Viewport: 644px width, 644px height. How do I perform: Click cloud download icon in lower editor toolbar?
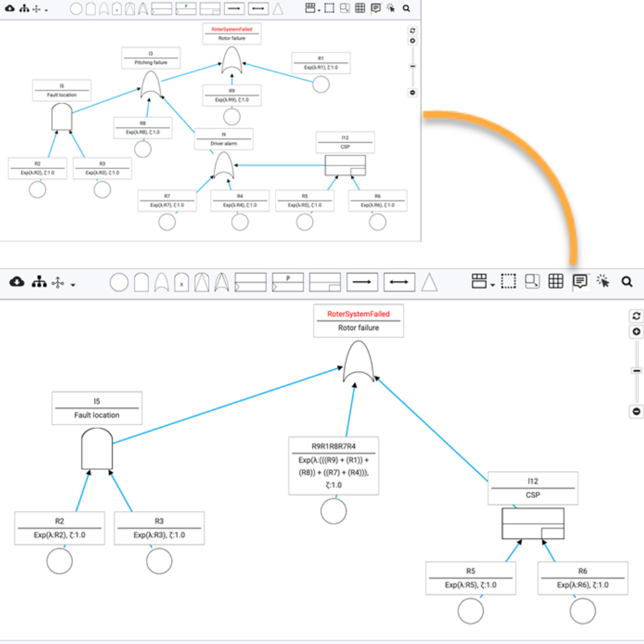coord(17,282)
